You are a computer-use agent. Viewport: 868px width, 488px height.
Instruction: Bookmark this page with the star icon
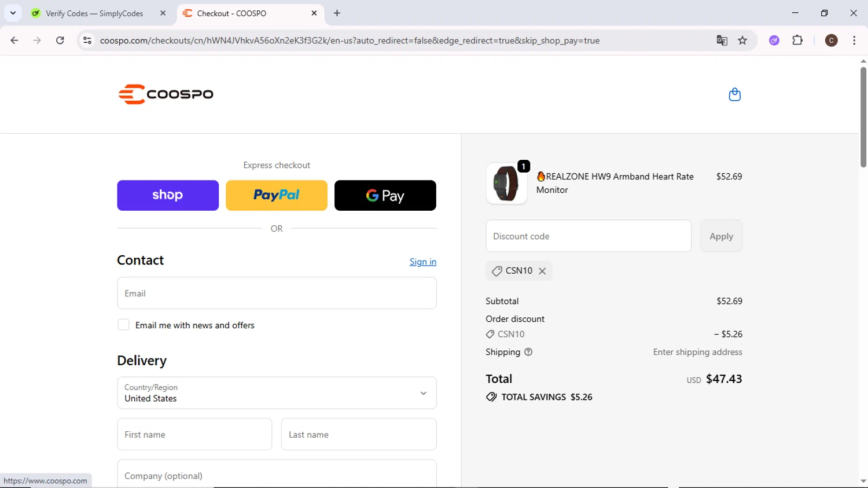click(742, 41)
